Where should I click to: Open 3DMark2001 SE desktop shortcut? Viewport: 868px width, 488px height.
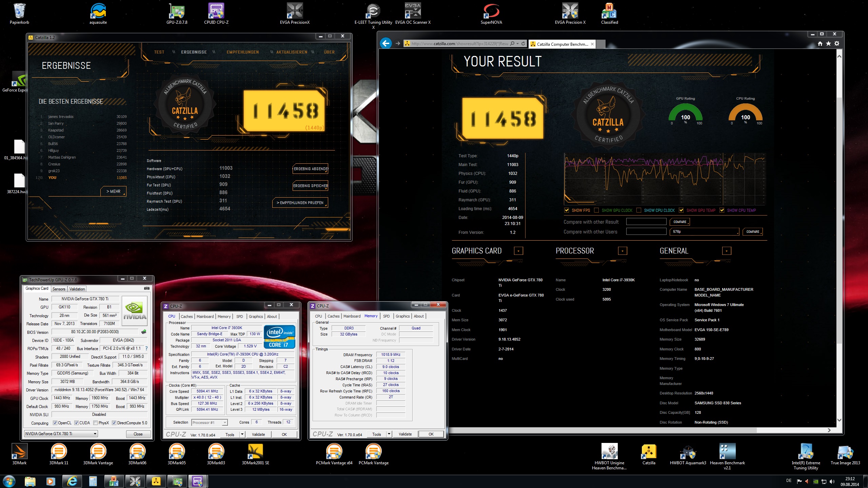click(x=255, y=454)
